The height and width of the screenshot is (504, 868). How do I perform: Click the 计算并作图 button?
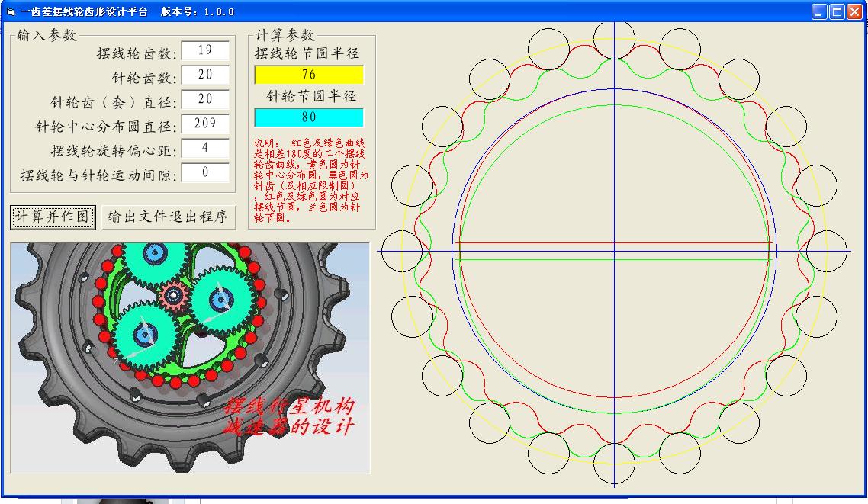click(x=53, y=217)
